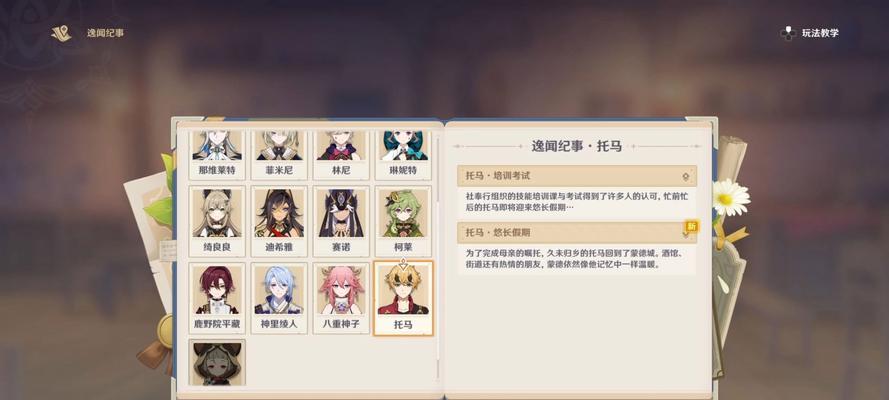Viewport: 889px width, 400px height.
Task: Pick 鹿野院平藏 portrait card
Action: click(217, 298)
